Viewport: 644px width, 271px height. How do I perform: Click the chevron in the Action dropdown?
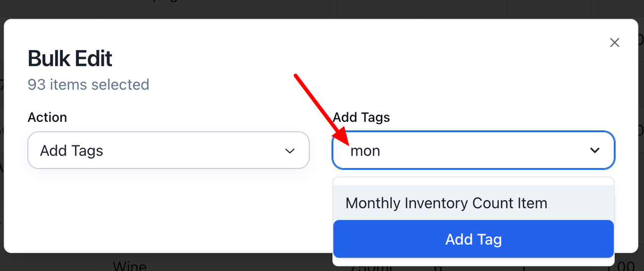tap(290, 151)
